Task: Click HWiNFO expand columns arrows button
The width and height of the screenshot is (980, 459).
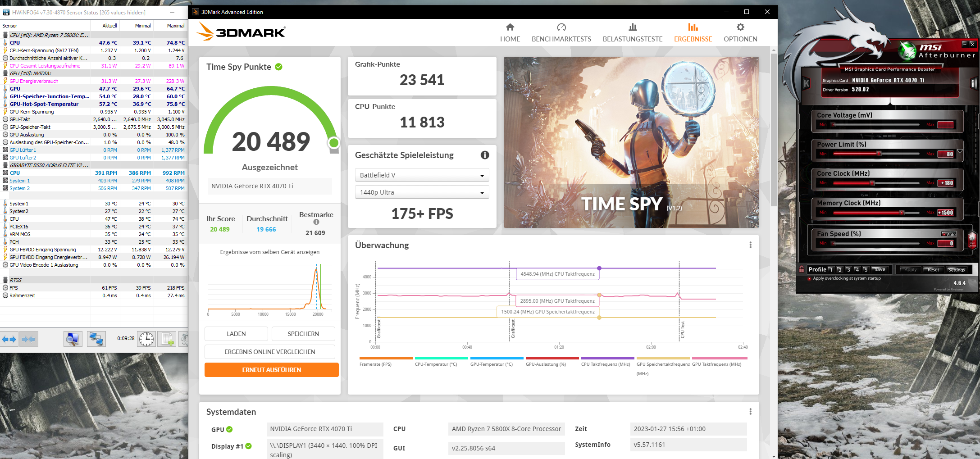Action: click(9, 339)
